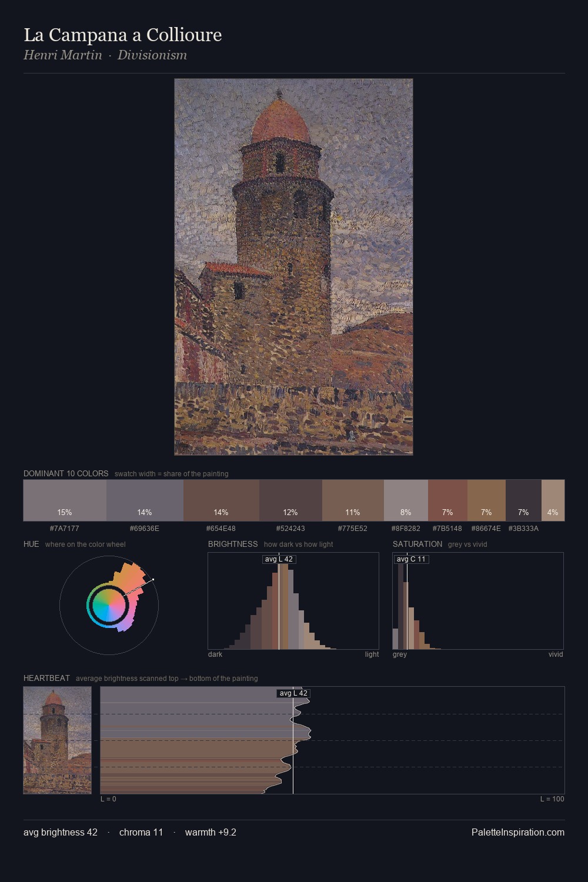This screenshot has width=588, height=882.
Task: Select the Henri Martin · Divisionism subtitle
Action: click(105, 55)
